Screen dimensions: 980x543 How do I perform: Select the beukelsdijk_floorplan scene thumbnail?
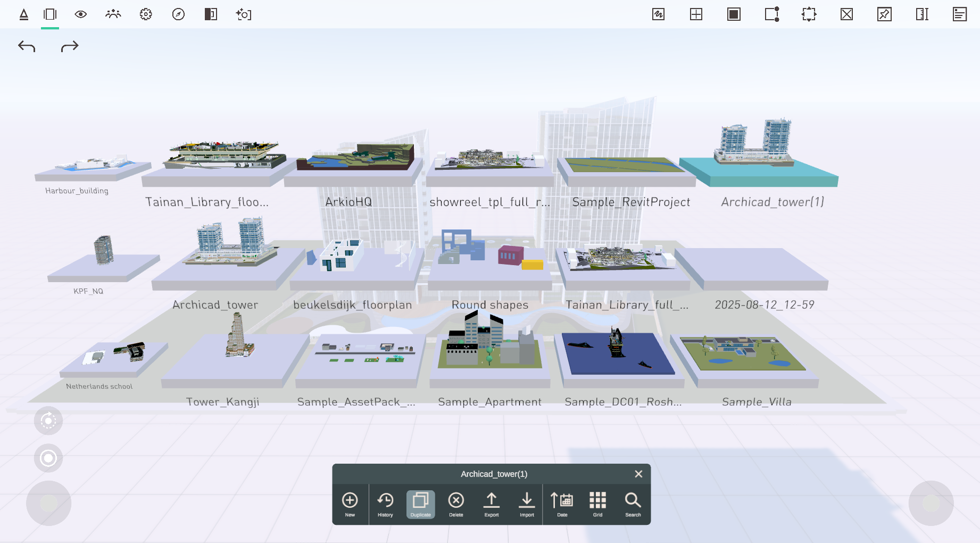[356, 265]
